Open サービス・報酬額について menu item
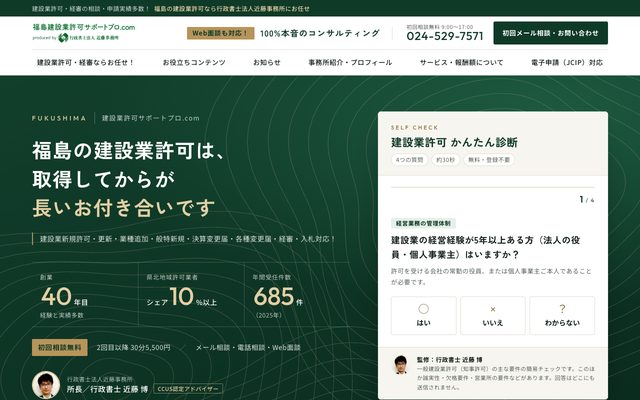640x400 pixels. [x=462, y=62]
